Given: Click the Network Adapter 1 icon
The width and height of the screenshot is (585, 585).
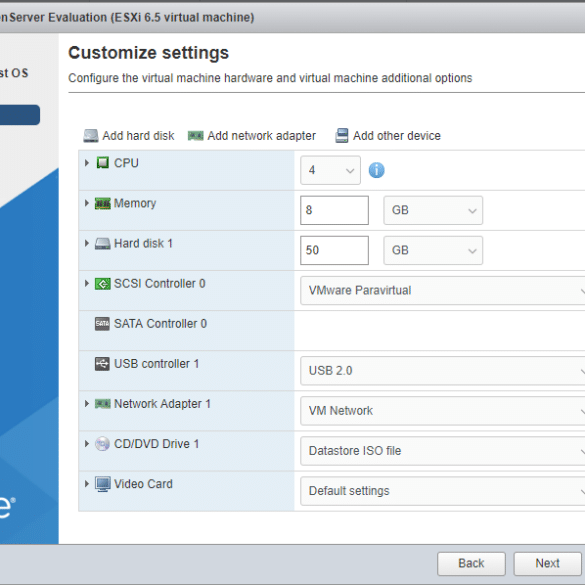Looking at the screenshot, I should [x=103, y=404].
